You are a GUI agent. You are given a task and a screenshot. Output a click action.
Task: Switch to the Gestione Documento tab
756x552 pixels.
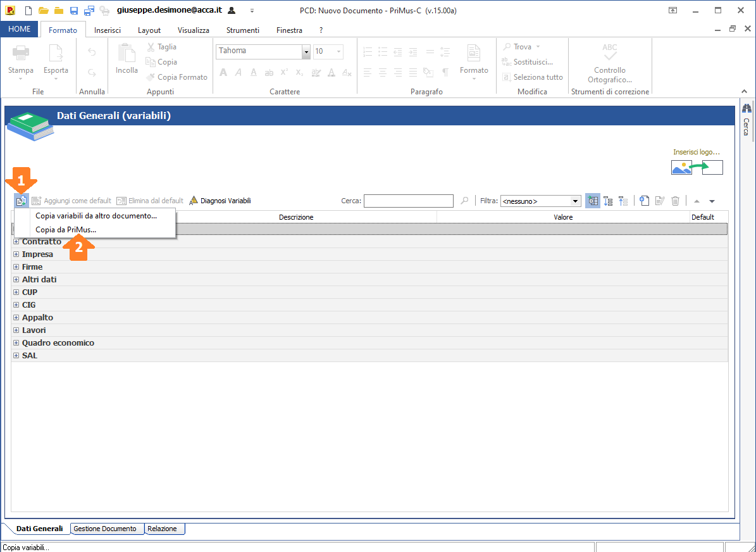tap(105, 529)
